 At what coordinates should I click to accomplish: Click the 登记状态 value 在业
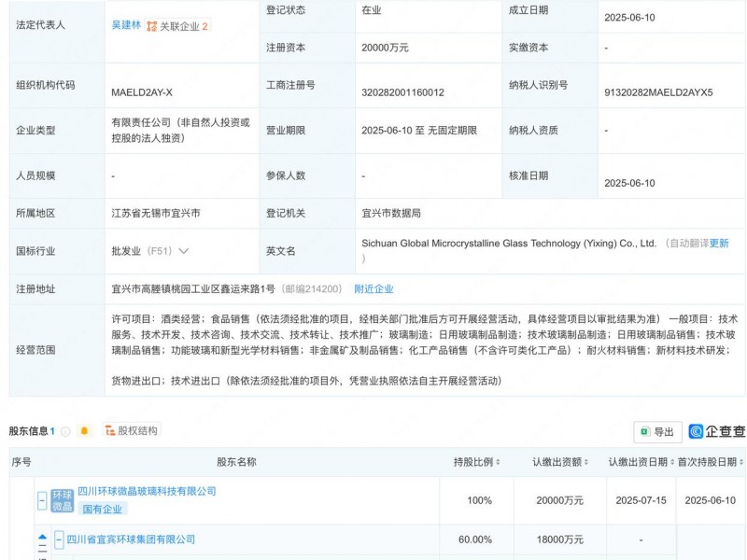tap(371, 10)
